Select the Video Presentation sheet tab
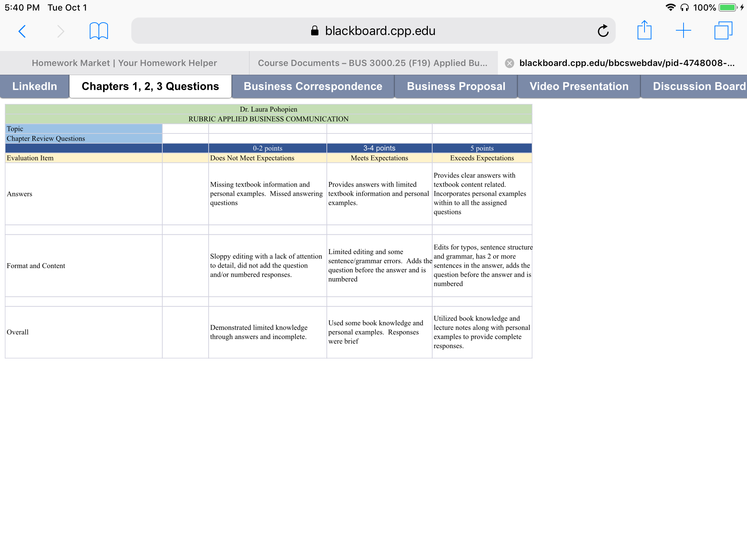This screenshot has height=560, width=747. tap(579, 86)
